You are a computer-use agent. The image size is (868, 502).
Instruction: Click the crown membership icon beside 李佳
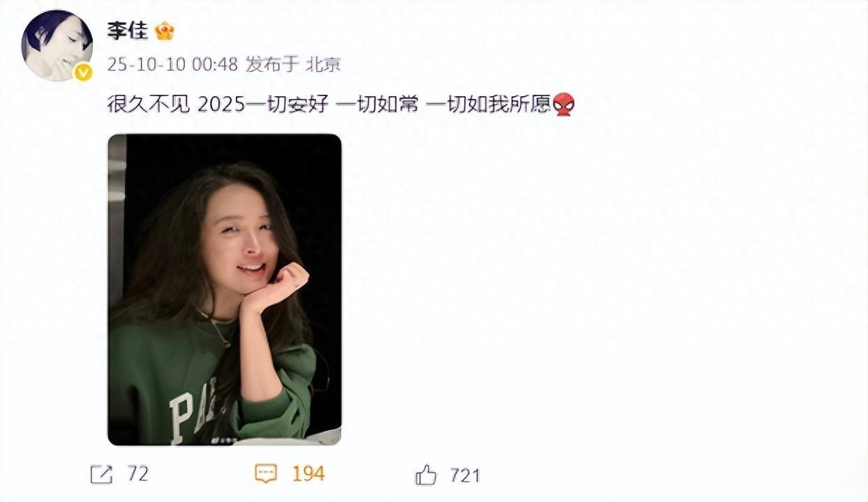pos(165,31)
